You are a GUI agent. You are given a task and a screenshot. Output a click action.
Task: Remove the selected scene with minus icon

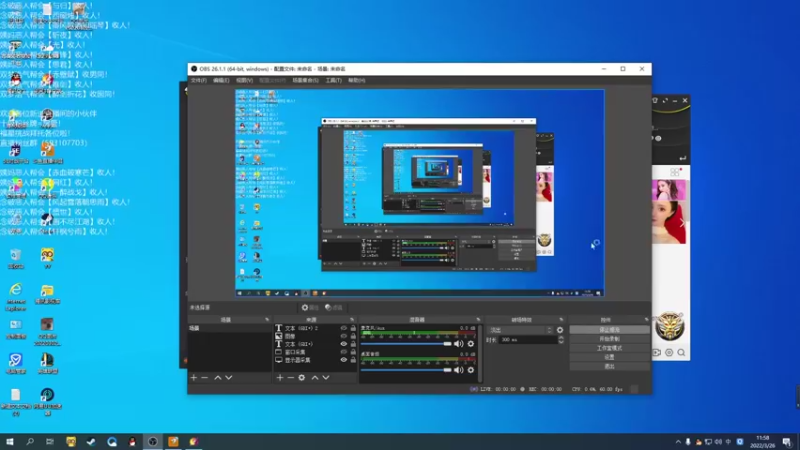tap(205, 378)
